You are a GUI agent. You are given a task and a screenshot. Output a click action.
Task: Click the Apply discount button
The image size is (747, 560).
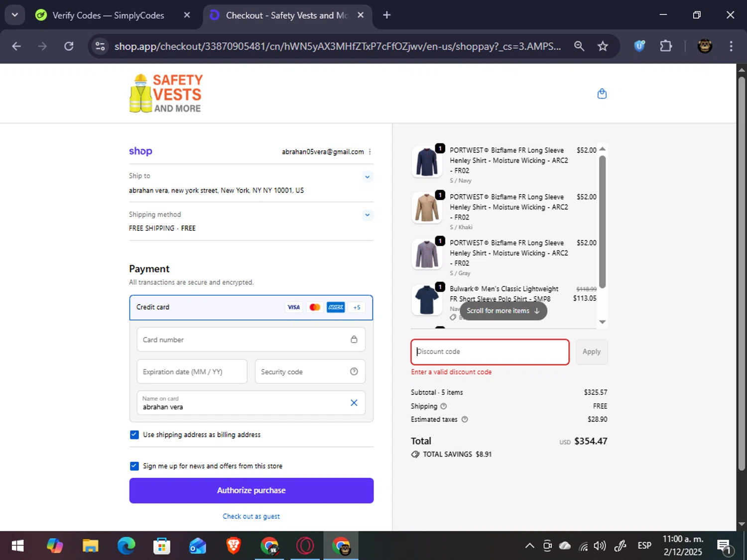(x=591, y=351)
